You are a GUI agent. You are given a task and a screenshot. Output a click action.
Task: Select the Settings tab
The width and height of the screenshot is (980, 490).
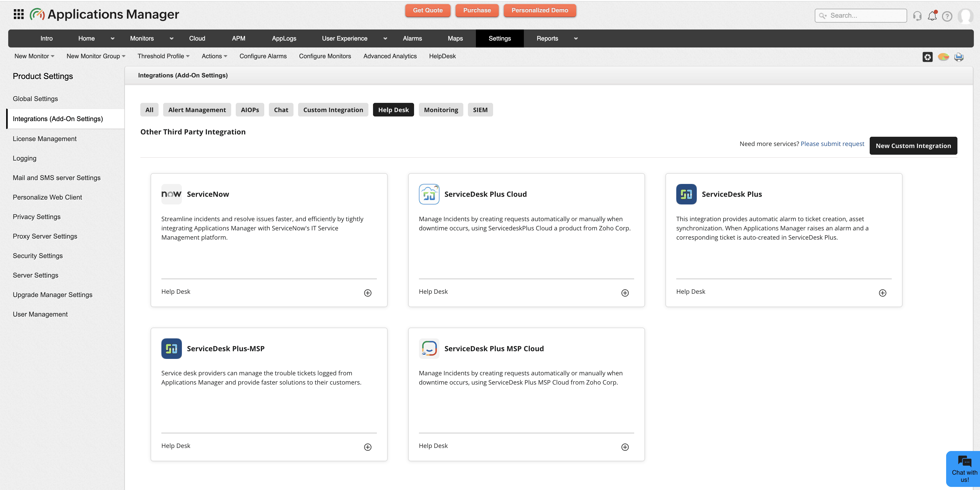tap(499, 38)
